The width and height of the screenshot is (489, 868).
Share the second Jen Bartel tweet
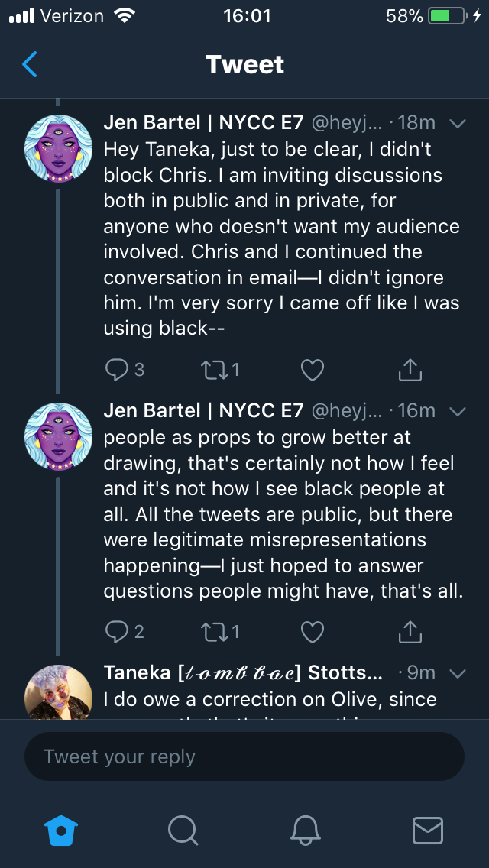(x=410, y=632)
